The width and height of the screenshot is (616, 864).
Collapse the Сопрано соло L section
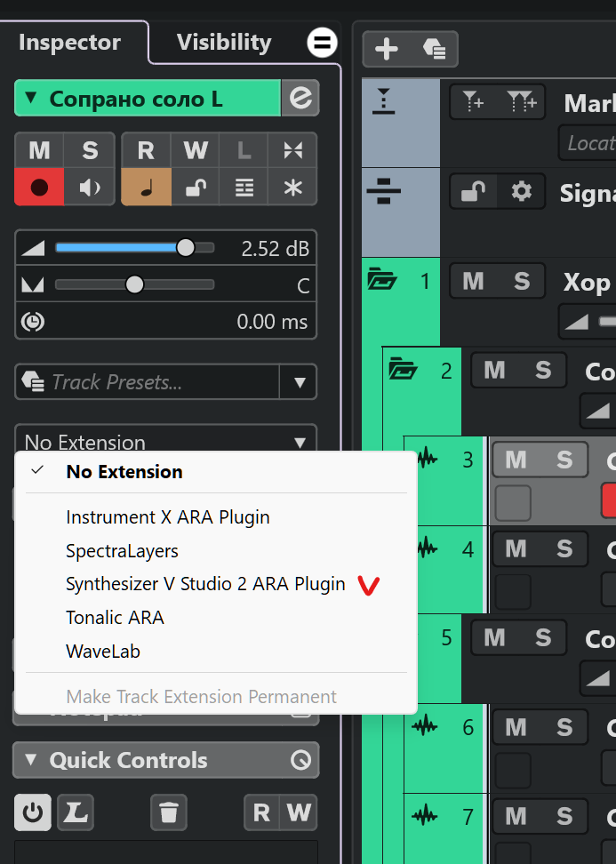[31, 98]
